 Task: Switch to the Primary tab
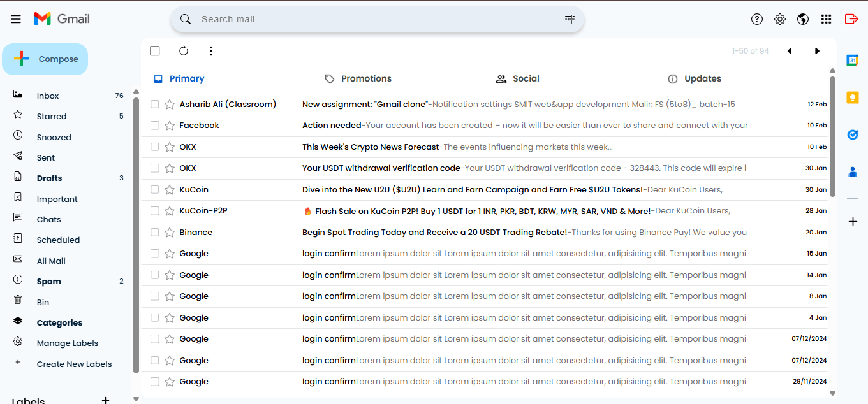tap(179, 79)
